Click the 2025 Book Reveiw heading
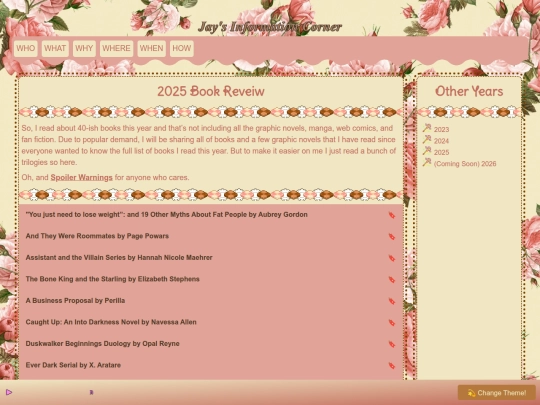540x405 pixels. coord(211,91)
